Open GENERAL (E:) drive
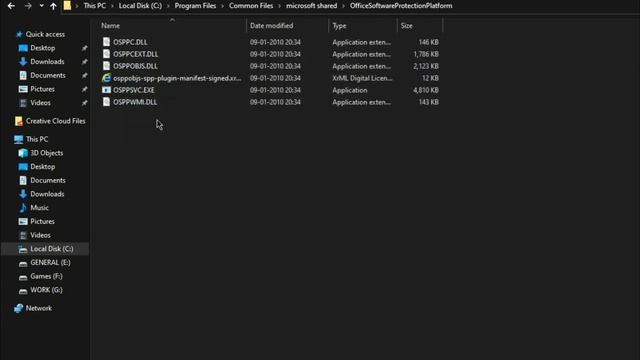Image resolution: width=640 pixels, height=360 pixels. click(x=50, y=262)
